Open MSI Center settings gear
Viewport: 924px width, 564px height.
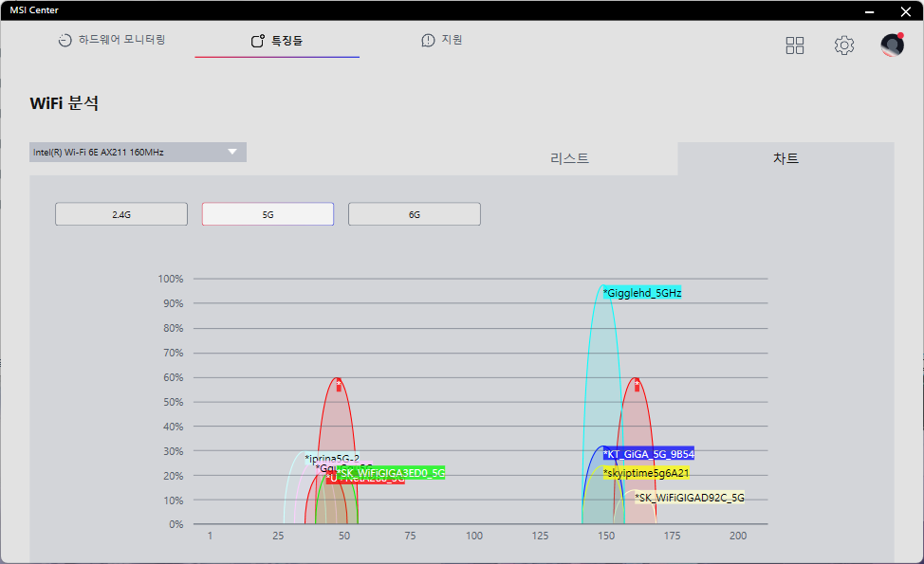pos(844,45)
